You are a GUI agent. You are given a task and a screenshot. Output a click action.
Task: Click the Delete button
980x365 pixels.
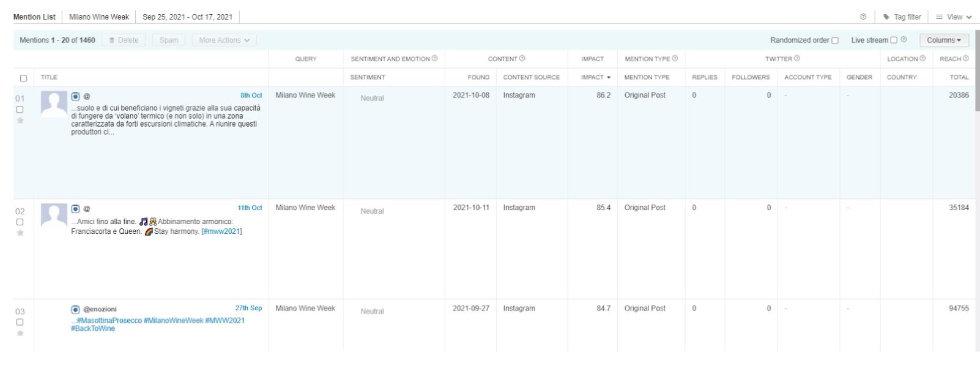124,40
